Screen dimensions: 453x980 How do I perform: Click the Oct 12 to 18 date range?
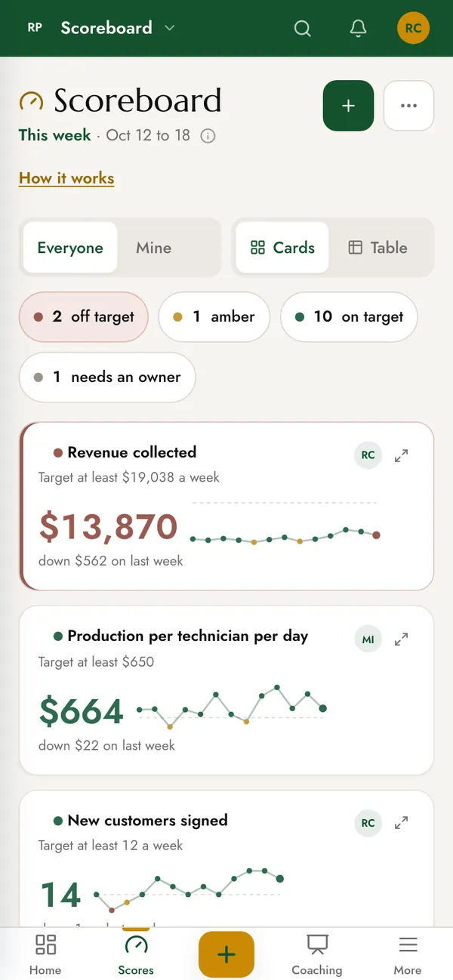click(x=148, y=136)
